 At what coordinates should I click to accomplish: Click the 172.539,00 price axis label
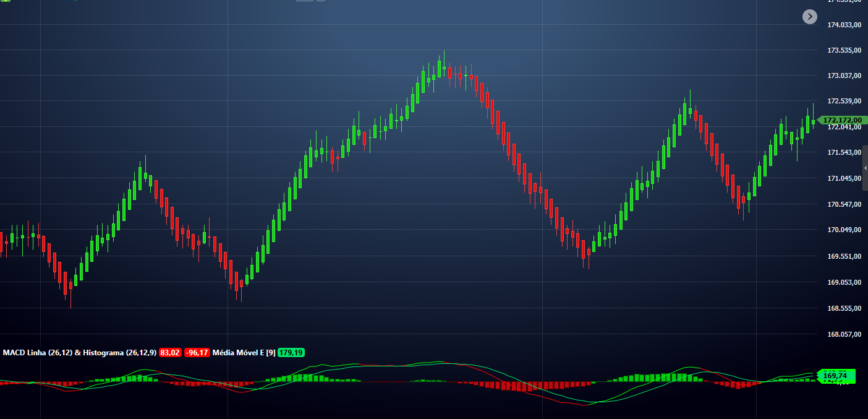pos(845,101)
